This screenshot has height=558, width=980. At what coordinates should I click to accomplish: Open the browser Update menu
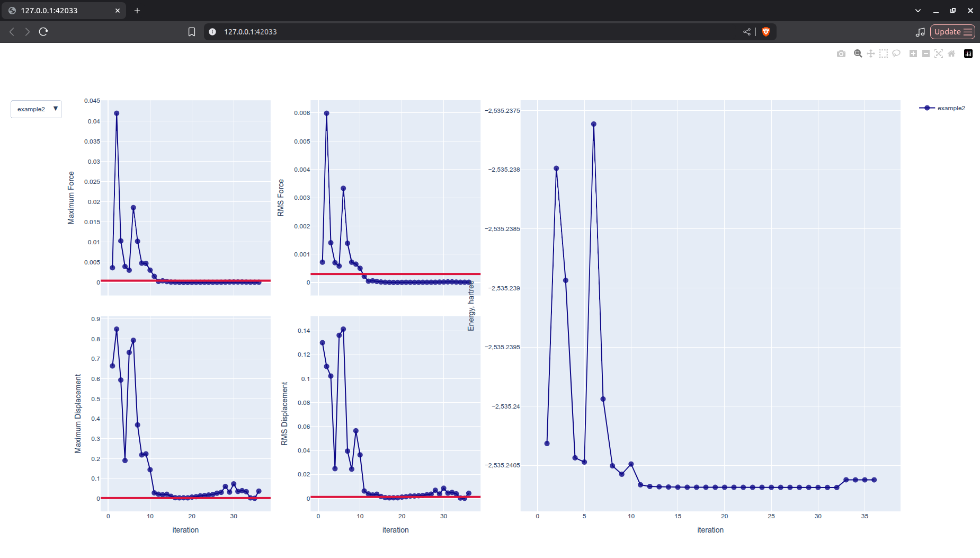pyautogui.click(x=952, y=32)
